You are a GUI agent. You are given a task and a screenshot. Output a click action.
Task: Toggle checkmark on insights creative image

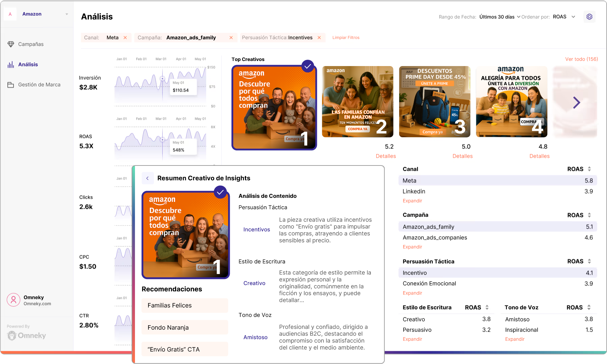coord(220,192)
